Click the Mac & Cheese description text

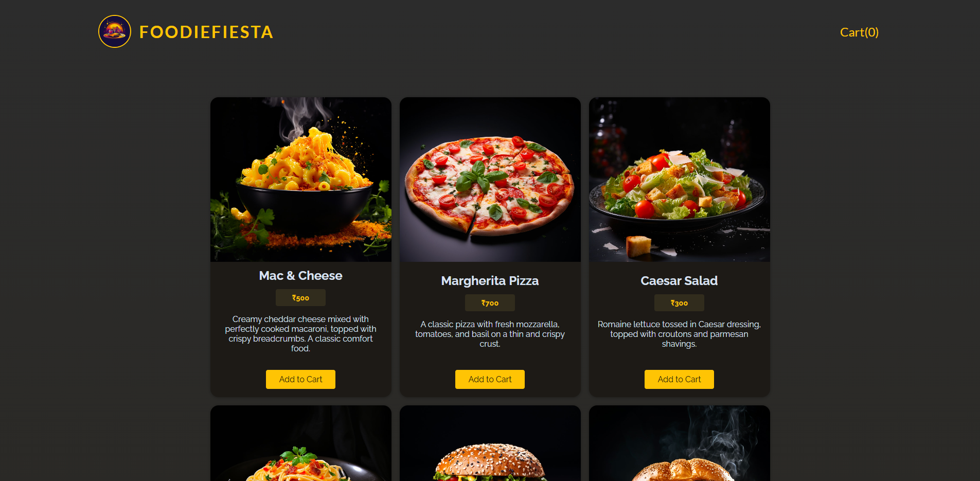point(300,334)
